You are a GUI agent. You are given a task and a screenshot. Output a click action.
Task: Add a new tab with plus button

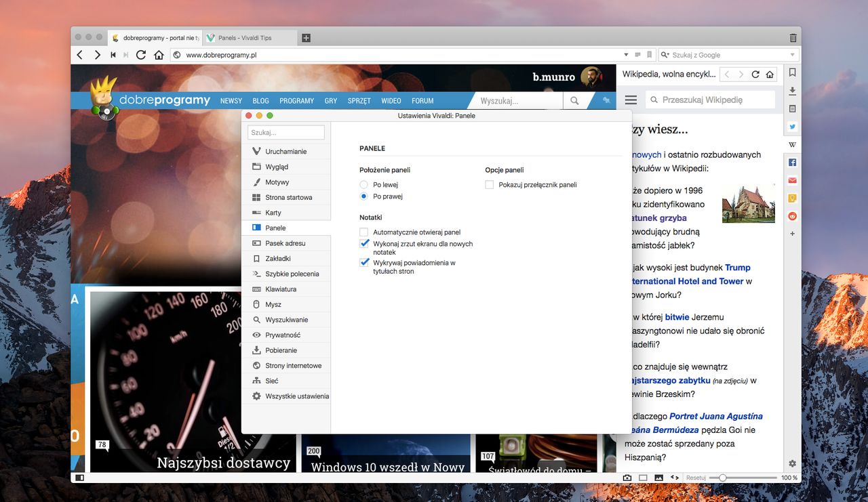click(306, 38)
